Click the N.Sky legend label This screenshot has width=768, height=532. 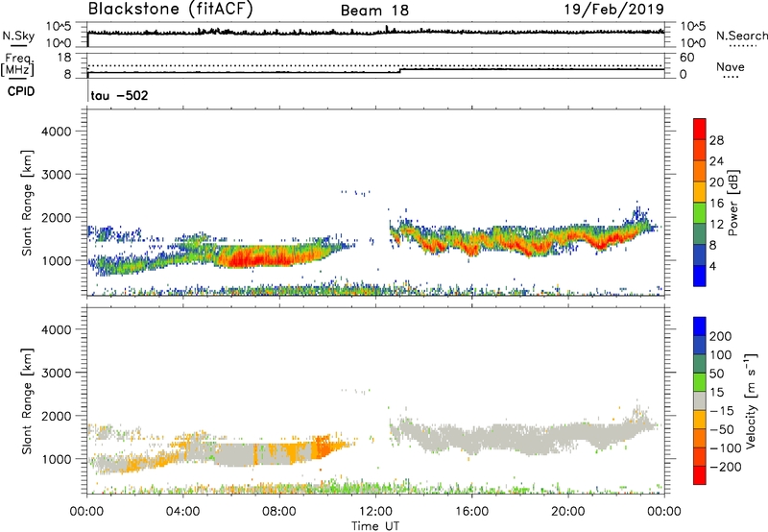(x=18, y=36)
